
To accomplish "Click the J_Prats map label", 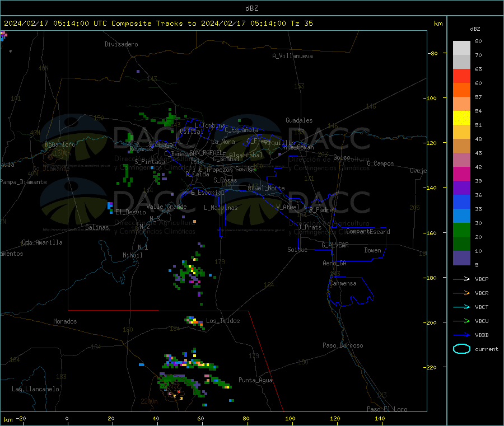I will [310, 227].
